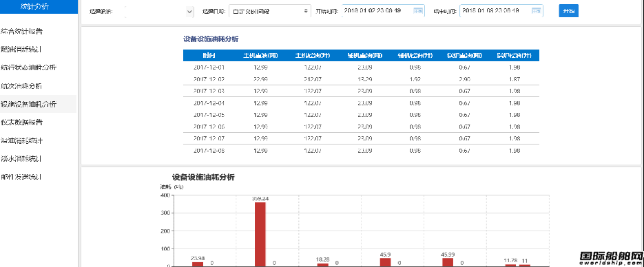
Task: Click the red 359.24 chart bar
Action: [x=260, y=234]
